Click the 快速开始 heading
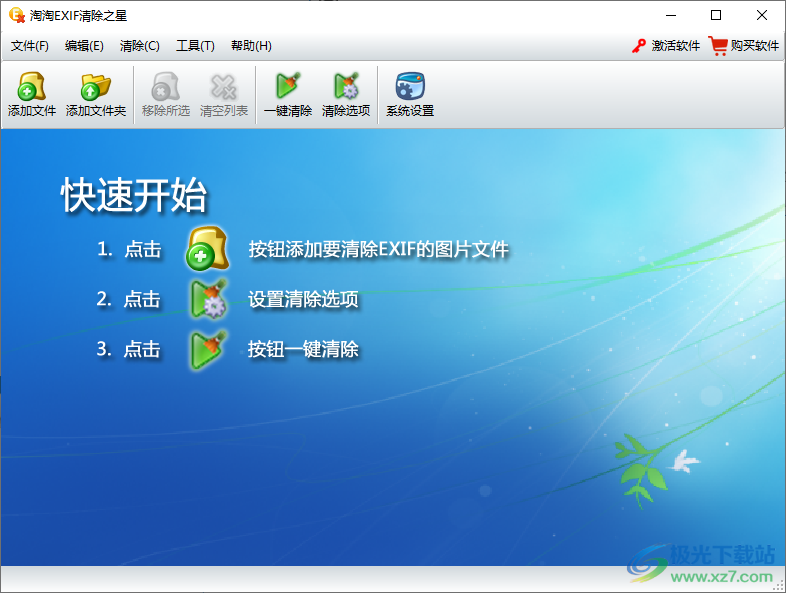 (134, 195)
